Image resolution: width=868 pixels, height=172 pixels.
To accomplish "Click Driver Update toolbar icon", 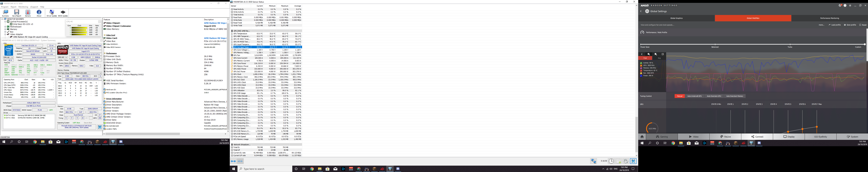I will (x=52, y=13).
